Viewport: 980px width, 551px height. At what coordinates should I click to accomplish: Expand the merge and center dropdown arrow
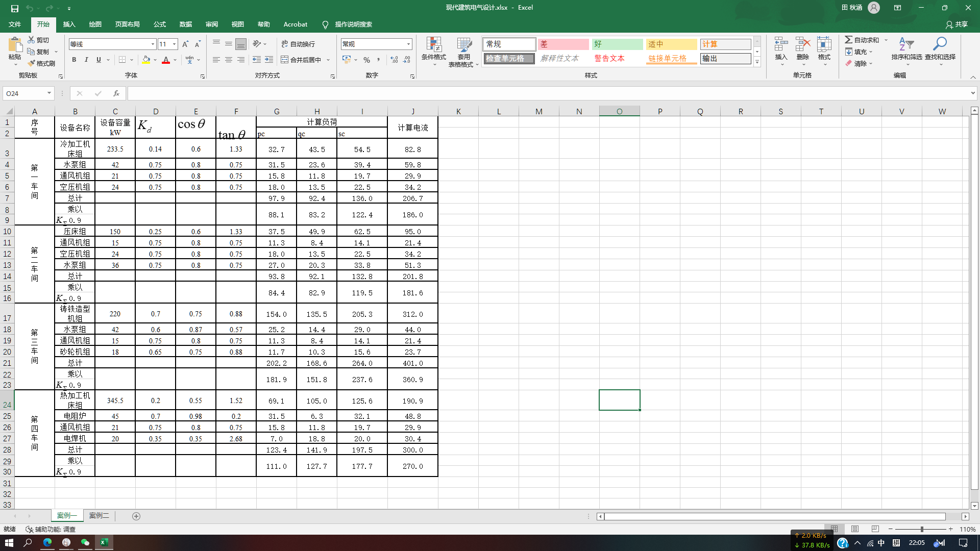328,60
